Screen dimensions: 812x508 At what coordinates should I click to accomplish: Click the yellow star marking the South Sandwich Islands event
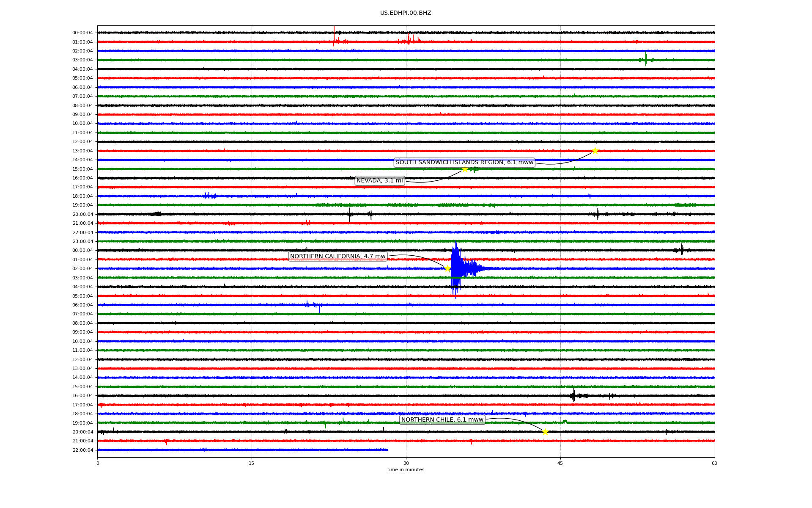pos(595,151)
